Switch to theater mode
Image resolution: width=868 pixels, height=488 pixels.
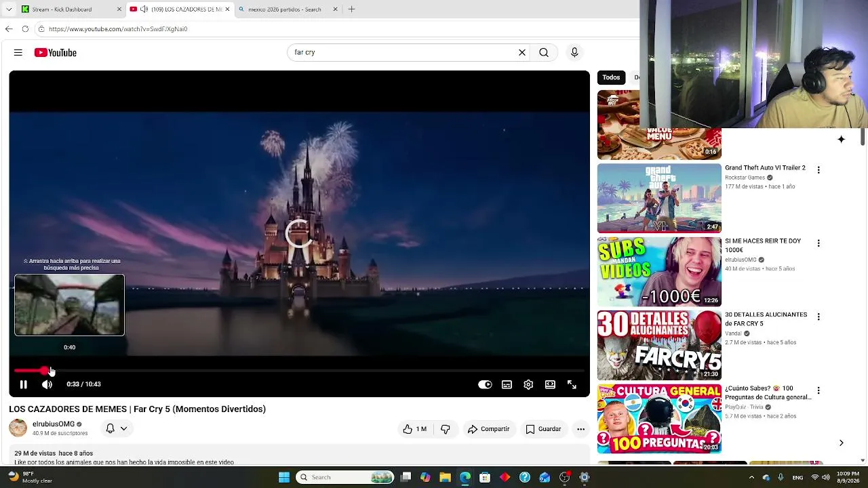tap(550, 384)
